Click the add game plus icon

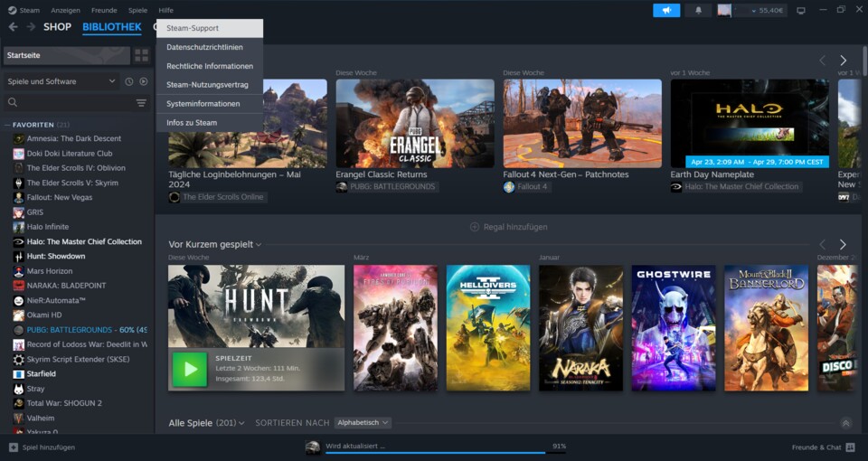14,447
